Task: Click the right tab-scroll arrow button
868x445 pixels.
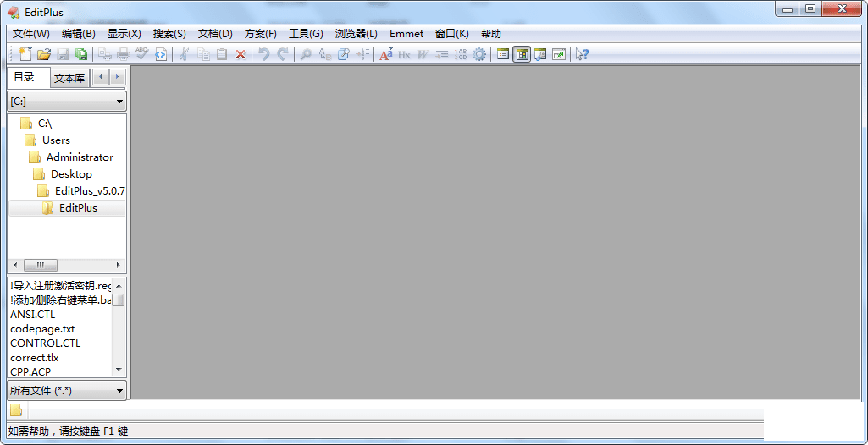Action: [x=118, y=77]
